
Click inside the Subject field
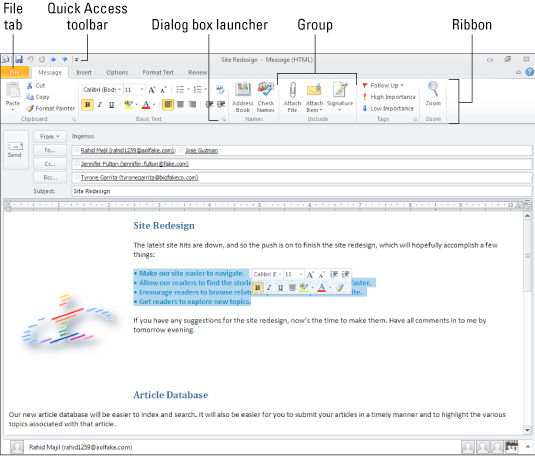coord(302,191)
